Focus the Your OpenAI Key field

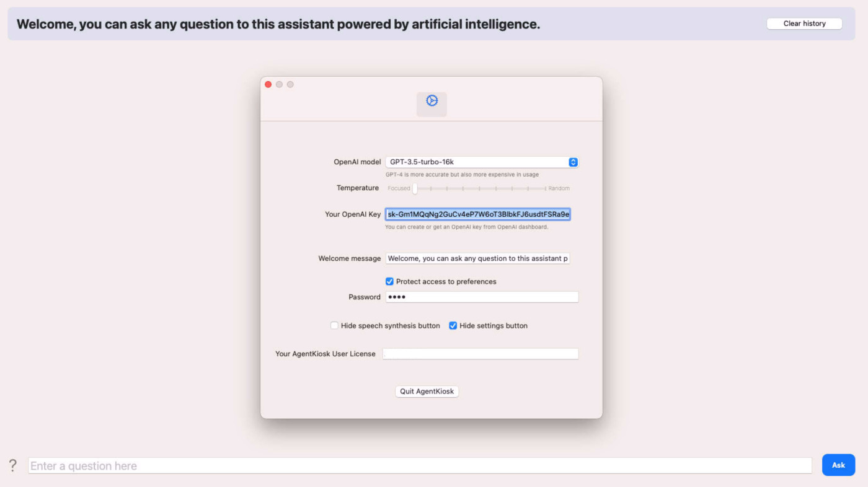(x=477, y=214)
